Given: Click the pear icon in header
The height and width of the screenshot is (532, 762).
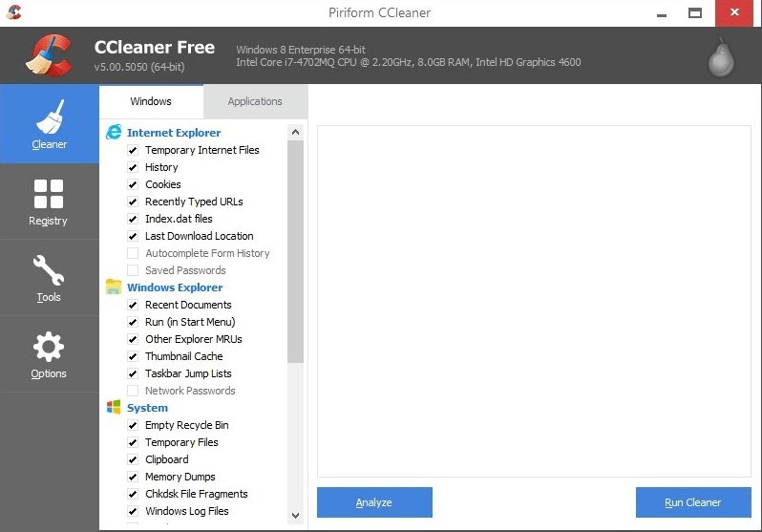Looking at the screenshot, I should [721, 57].
